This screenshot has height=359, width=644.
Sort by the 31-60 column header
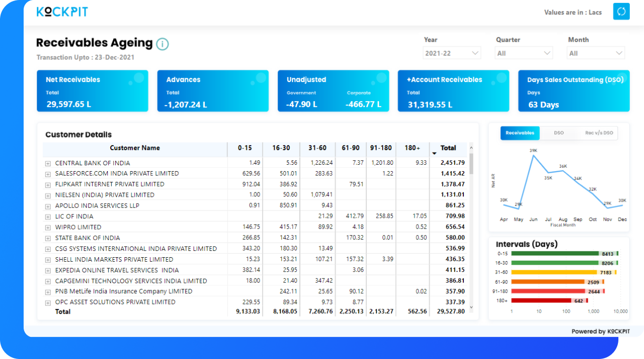[x=318, y=148]
